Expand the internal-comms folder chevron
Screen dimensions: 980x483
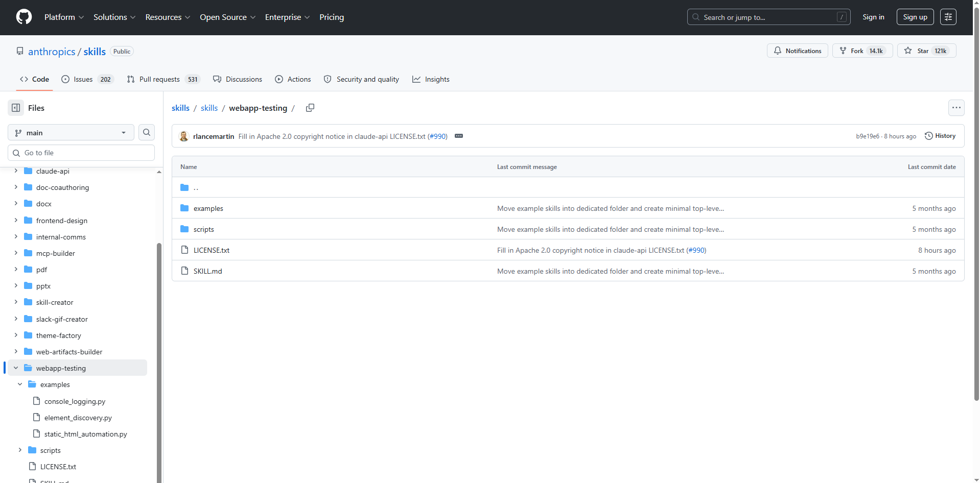tap(16, 236)
